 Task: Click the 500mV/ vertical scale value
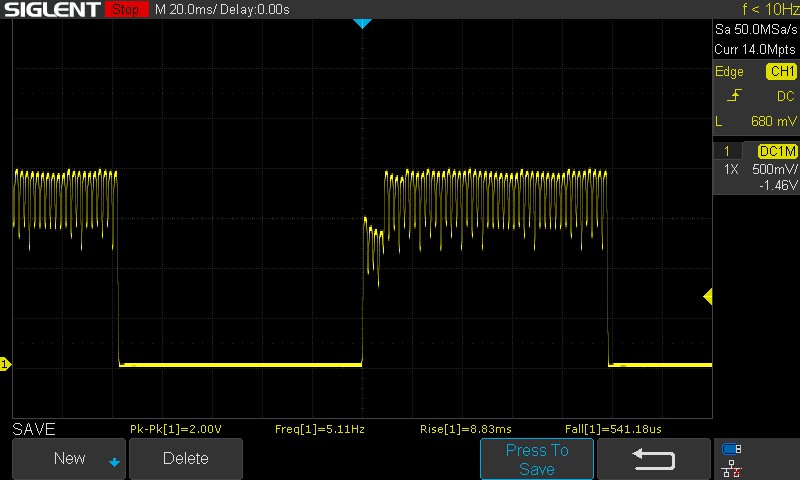(x=774, y=169)
